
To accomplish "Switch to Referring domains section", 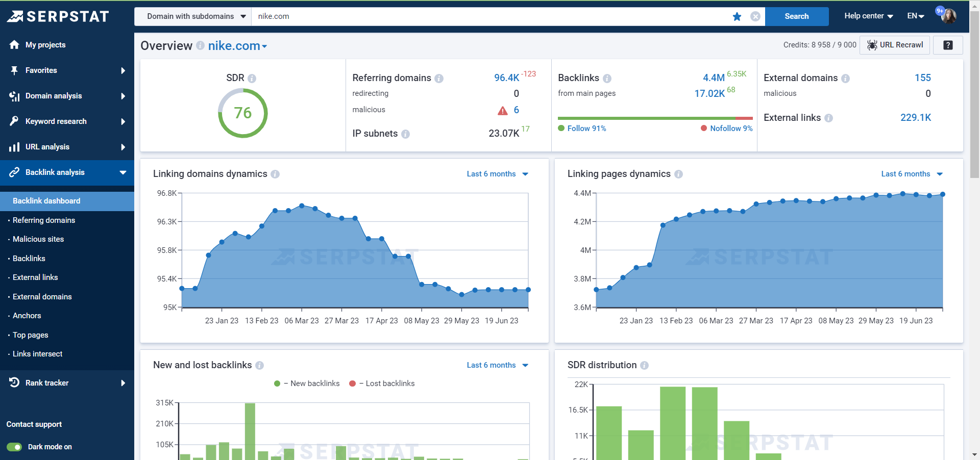I will (x=45, y=220).
